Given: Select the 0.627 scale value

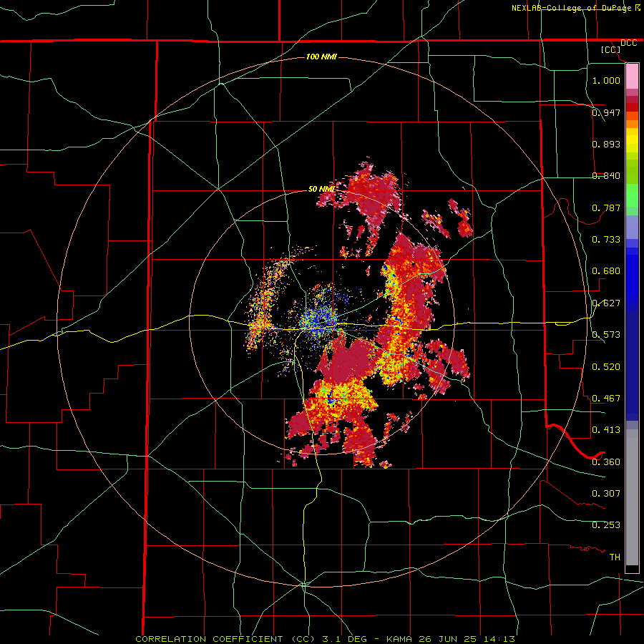Looking at the screenshot, I should coord(606,303).
